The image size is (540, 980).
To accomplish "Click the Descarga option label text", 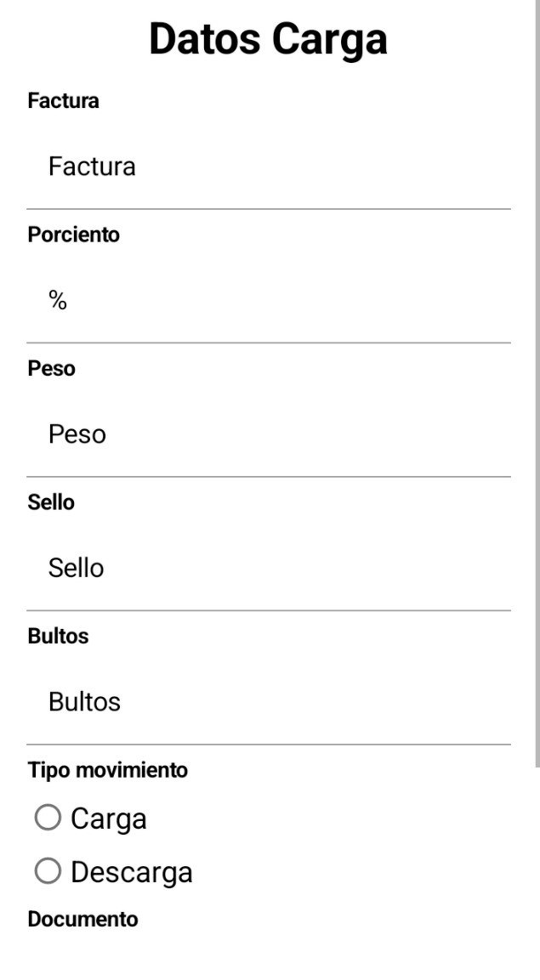I will point(132,872).
